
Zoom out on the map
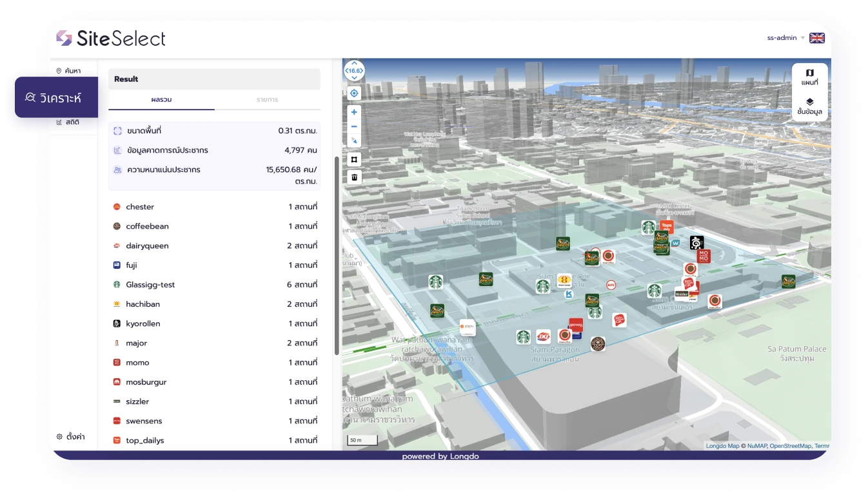[x=354, y=126]
